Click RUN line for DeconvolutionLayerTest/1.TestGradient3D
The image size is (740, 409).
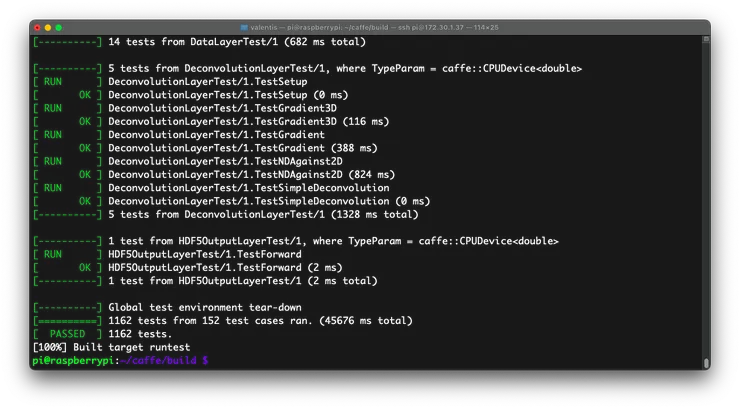point(185,108)
